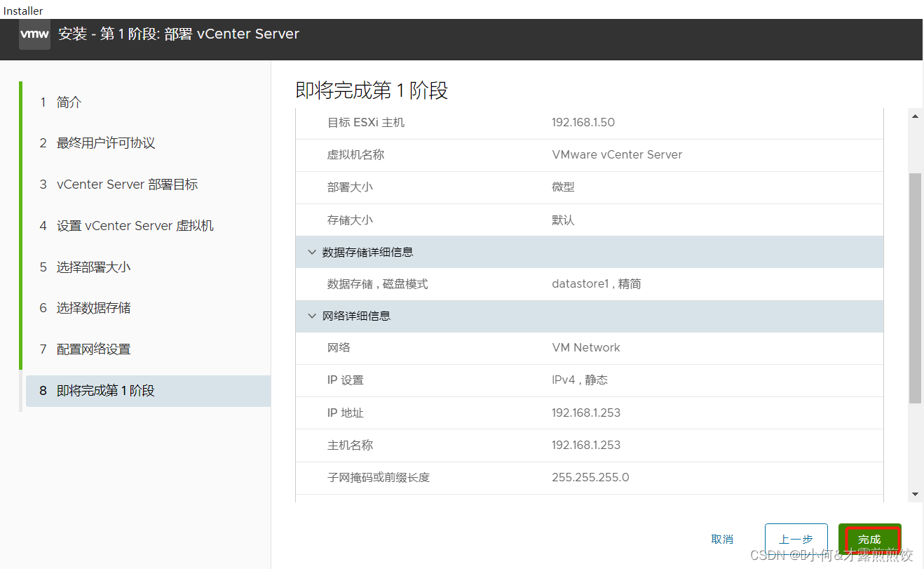Click the Installer window title text
The width and height of the screenshot is (924, 569).
(x=23, y=11)
